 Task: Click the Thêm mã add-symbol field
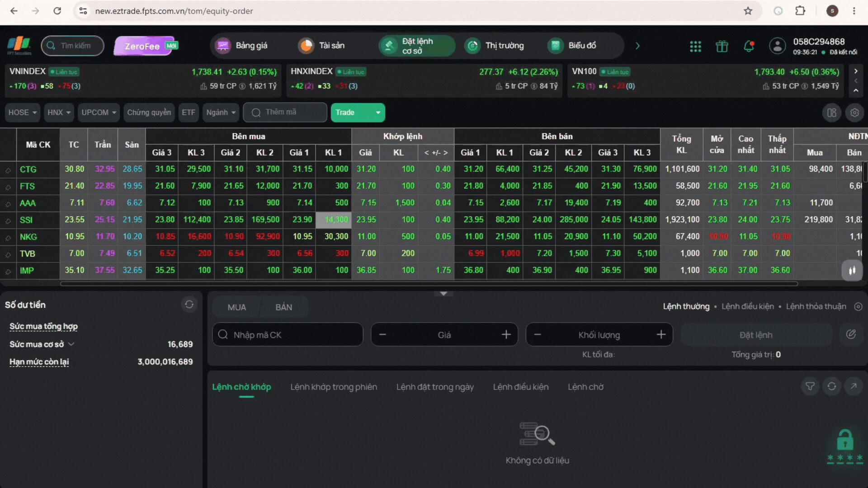[x=285, y=113]
